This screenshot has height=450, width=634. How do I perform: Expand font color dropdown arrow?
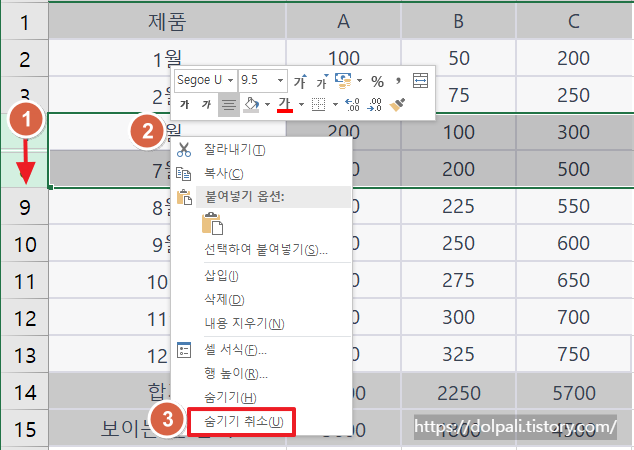(301, 104)
